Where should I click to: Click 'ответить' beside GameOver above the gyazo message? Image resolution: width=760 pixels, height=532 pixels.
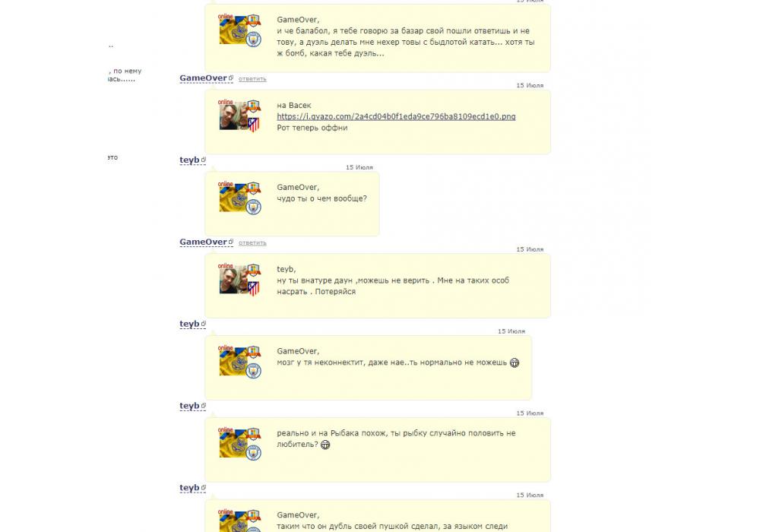[x=252, y=78]
